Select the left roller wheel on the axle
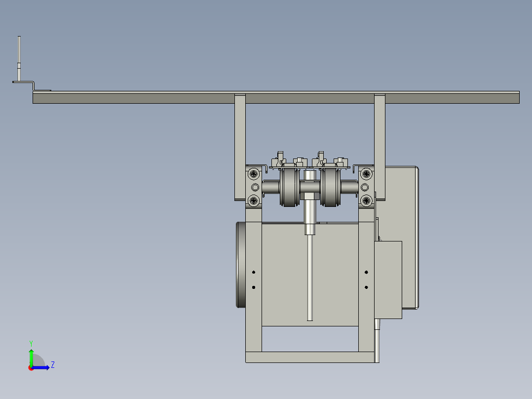The height and width of the screenshot is (399, 532). [x=289, y=187]
